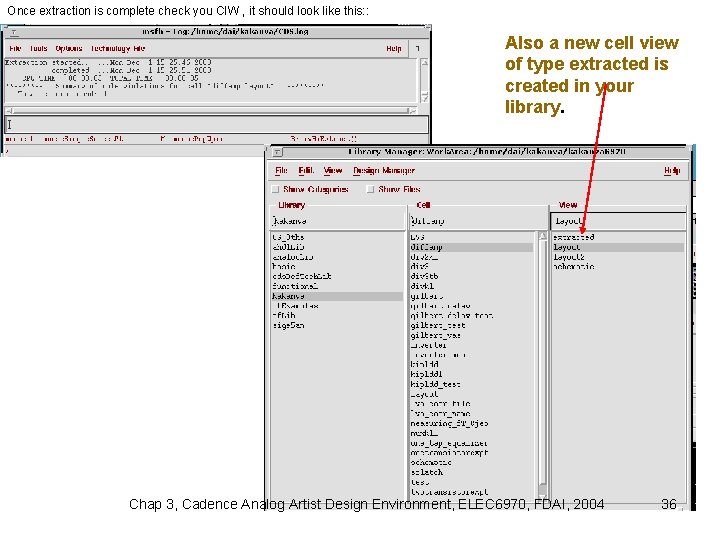Select kakanva in the Library list
Screen dimensions: 720x540
pos(337,296)
